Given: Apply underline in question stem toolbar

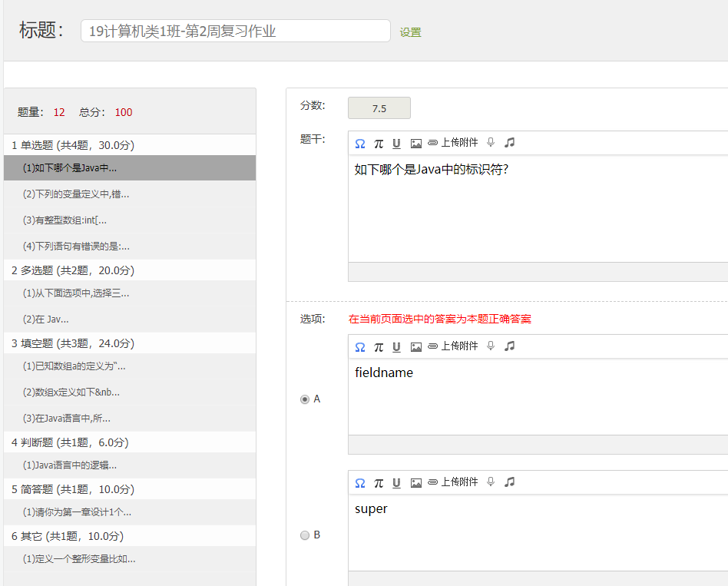Looking at the screenshot, I should pos(396,144).
